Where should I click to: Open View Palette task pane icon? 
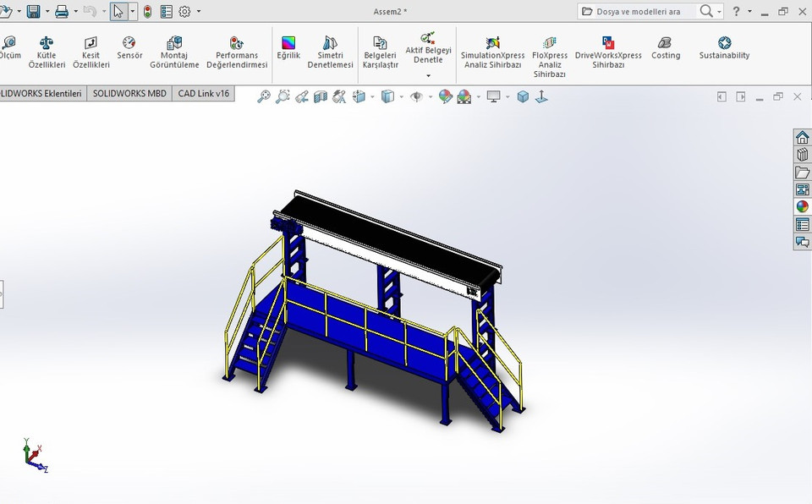coord(802,189)
